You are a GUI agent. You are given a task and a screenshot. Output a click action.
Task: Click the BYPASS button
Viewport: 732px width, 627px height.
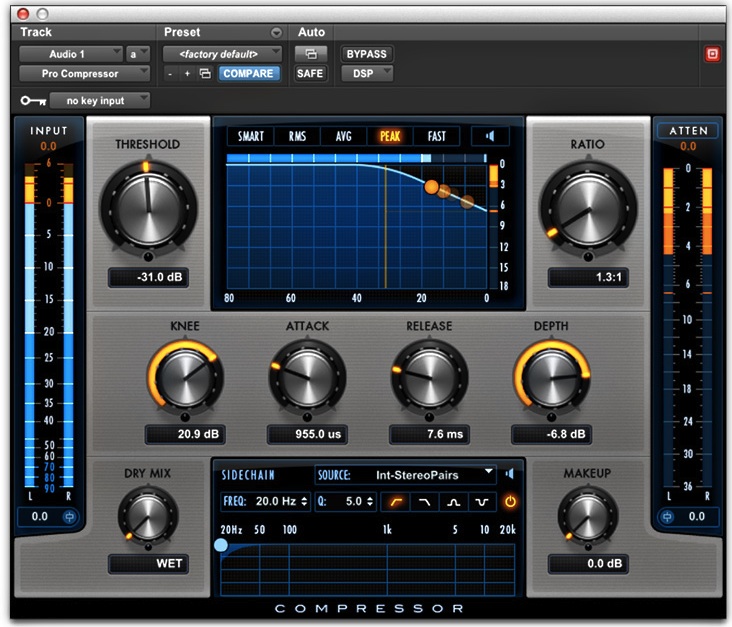pyautogui.click(x=367, y=54)
